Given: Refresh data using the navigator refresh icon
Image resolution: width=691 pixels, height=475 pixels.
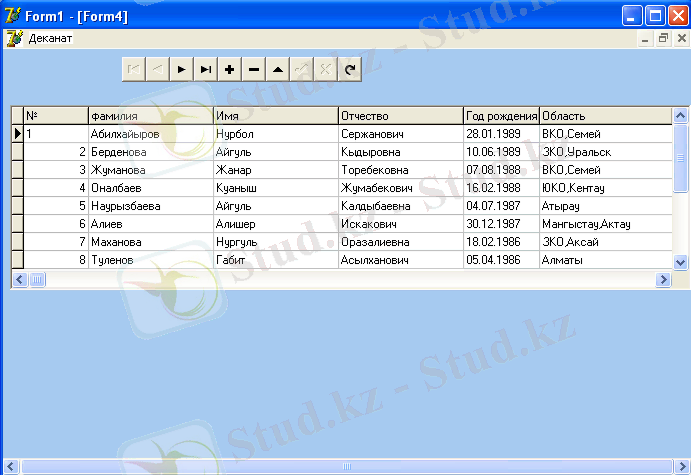Looking at the screenshot, I should [349, 69].
